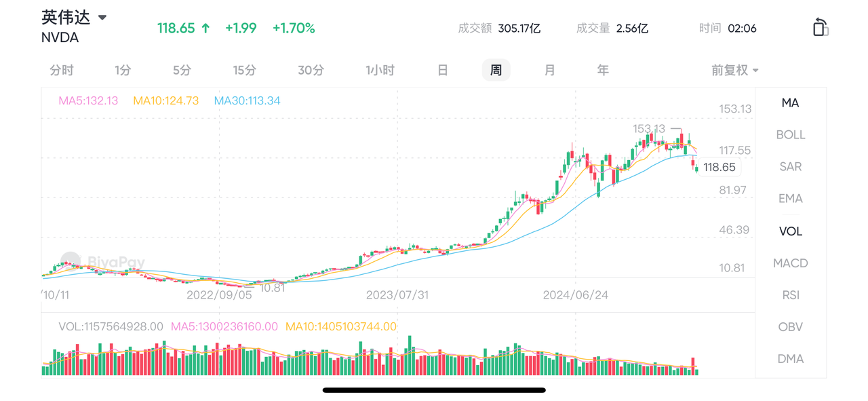Enable the BOLL indicator

coord(790,134)
